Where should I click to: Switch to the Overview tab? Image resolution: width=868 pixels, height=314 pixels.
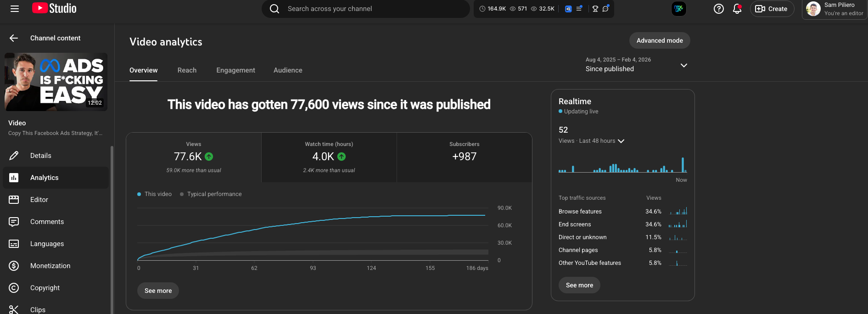click(143, 70)
